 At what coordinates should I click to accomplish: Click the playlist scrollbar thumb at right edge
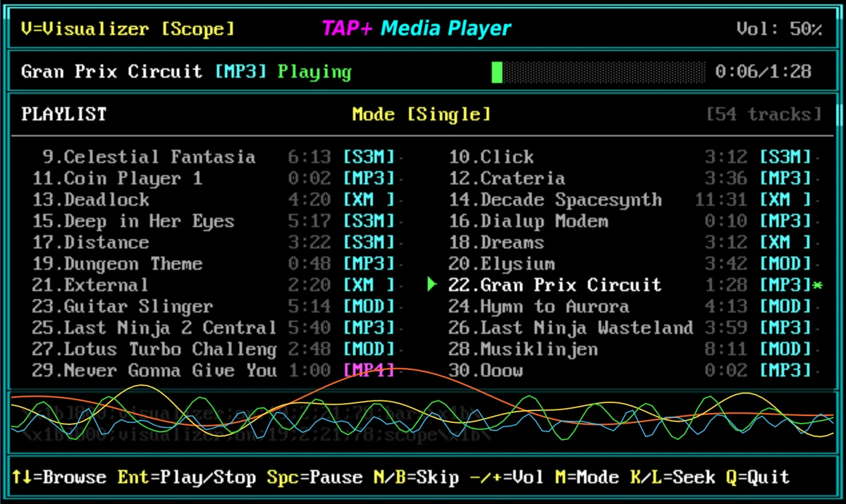[x=838, y=113]
